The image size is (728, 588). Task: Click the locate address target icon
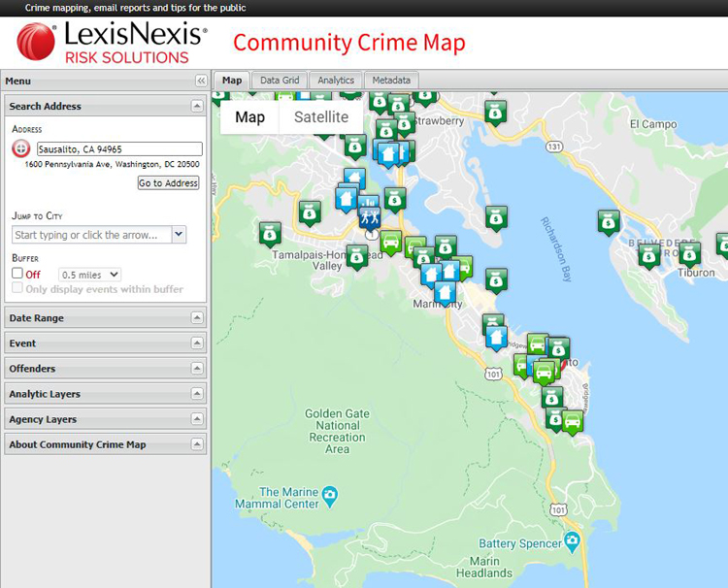(20, 148)
